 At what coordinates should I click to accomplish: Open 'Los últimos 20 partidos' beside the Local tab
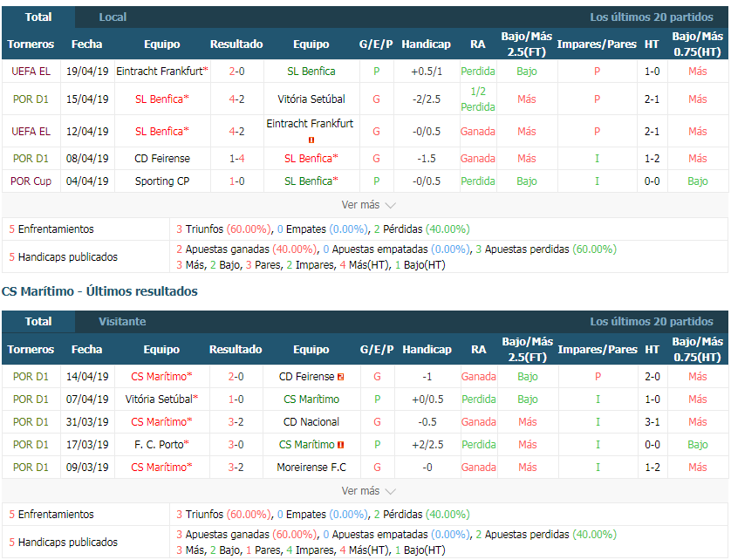click(652, 17)
